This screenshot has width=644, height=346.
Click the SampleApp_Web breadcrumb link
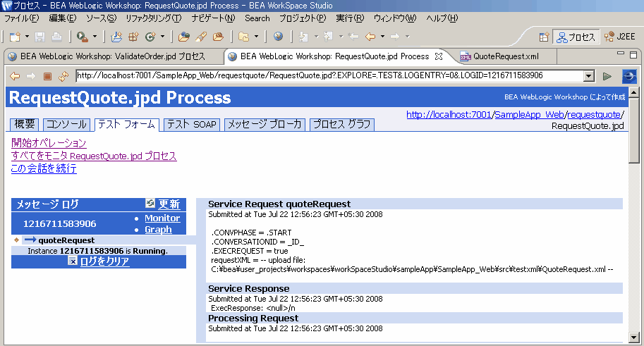coord(529,115)
